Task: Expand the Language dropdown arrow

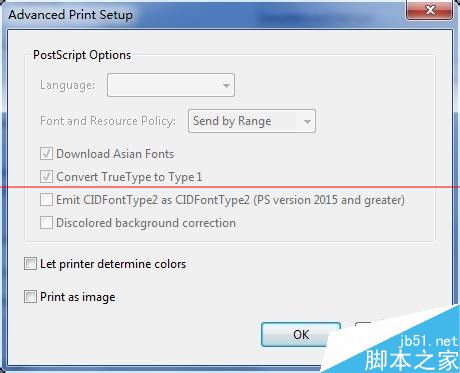Action: coord(226,86)
